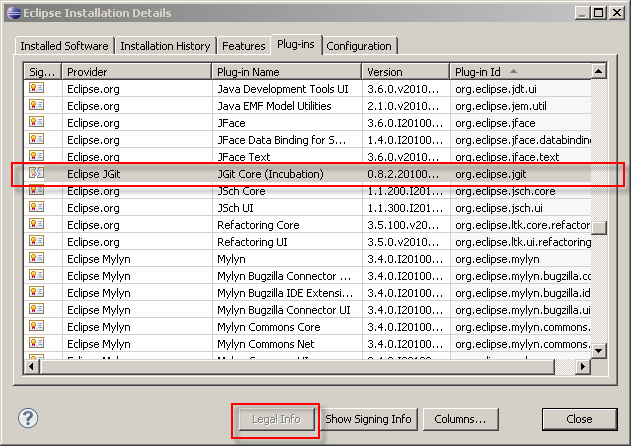The width and height of the screenshot is (631, 446).
Task: Click the Legal Info button
Action: [276, 419]
